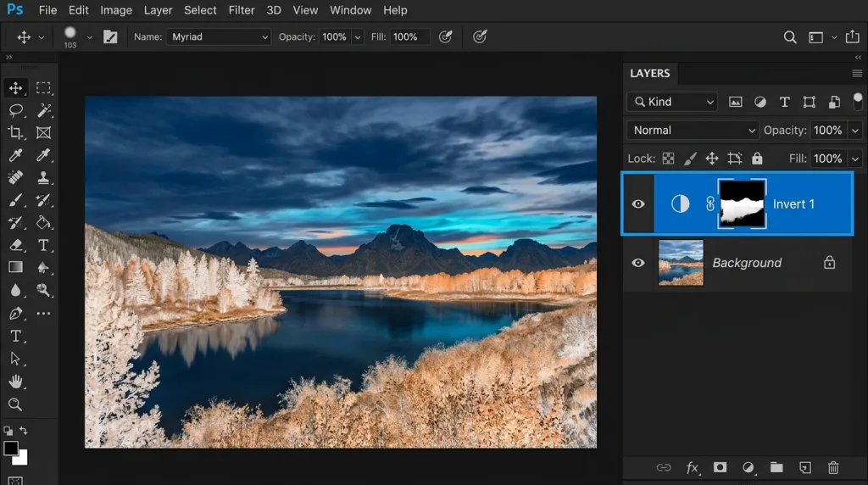The width and height of the screenshot is (868, 485).
Task: Open the Image menu
Action: 116,10
